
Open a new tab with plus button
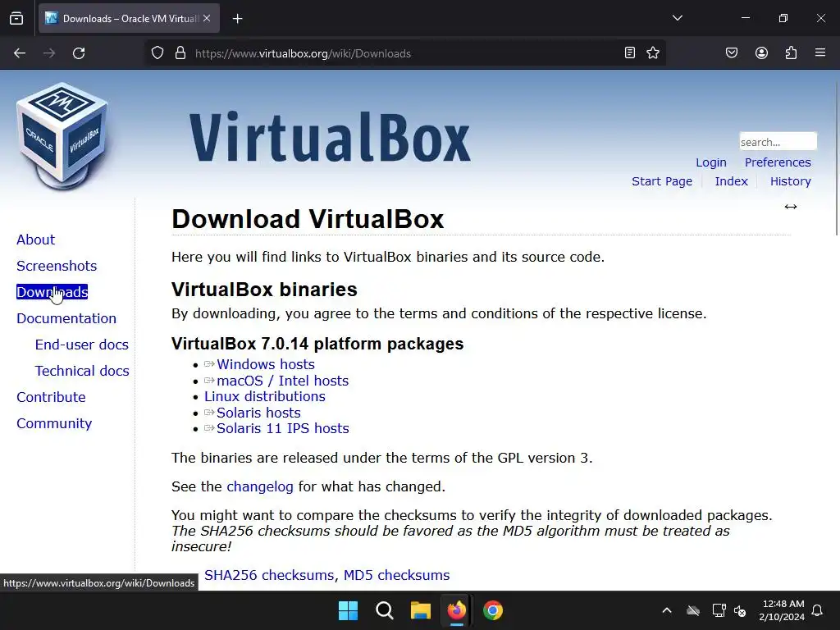coord(237,19)
